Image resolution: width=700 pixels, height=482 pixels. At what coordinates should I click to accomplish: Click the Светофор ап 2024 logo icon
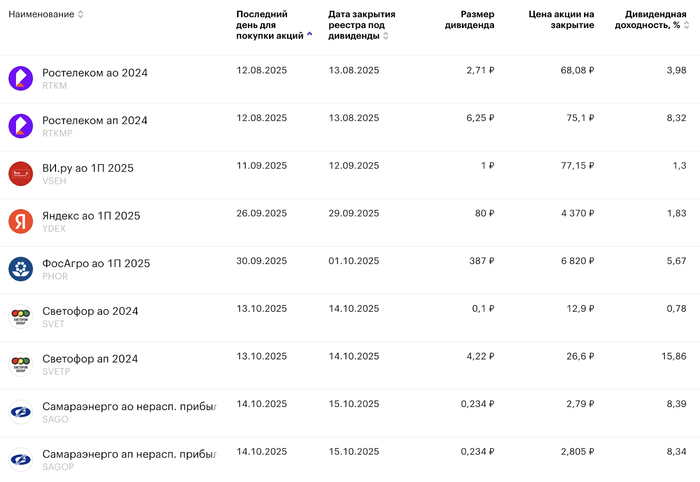tap(21, 364)
